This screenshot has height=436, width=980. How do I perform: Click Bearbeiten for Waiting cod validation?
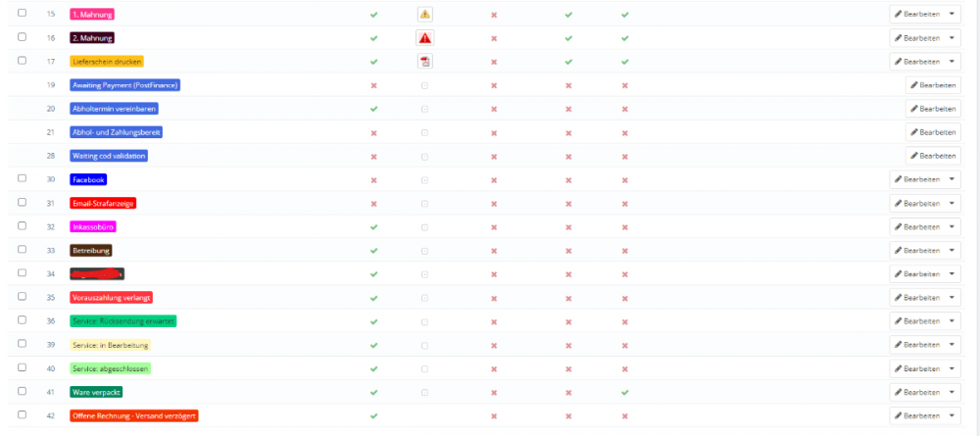932,156
